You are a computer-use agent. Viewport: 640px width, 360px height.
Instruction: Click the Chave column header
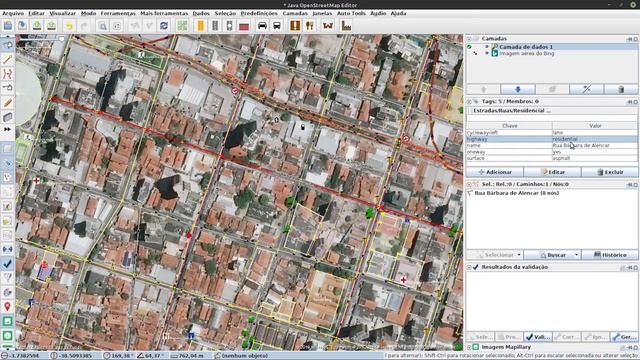coord(509,126)
